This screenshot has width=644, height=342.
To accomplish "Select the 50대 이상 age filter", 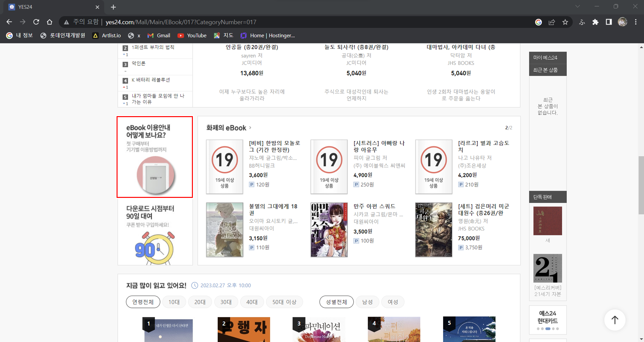I will tap(284, 302).
